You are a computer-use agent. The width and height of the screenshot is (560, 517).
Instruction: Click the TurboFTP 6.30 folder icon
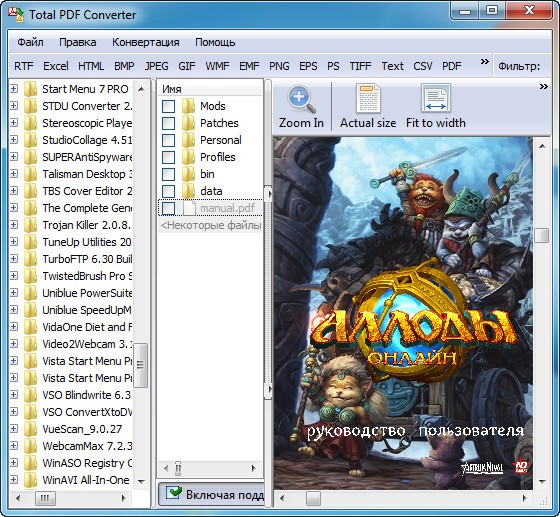click(x=30, y=259)
